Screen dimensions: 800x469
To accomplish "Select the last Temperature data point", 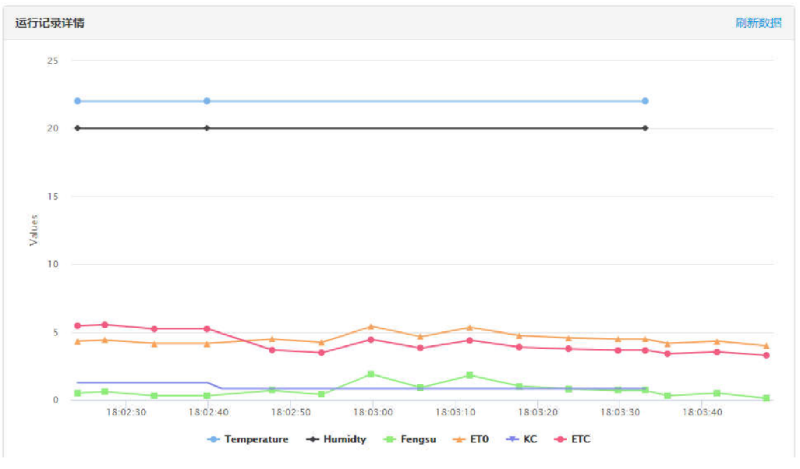I will point(645,101).
